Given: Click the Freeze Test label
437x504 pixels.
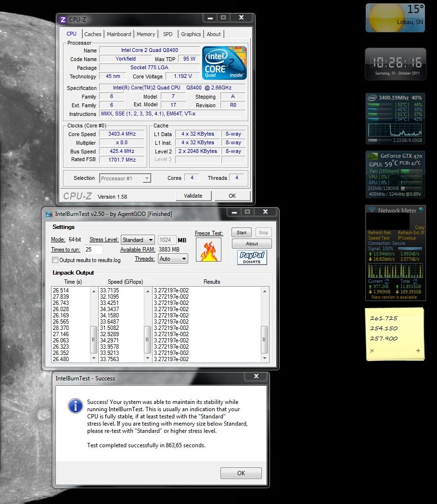Looking at the screenshot, I should 209,233.
